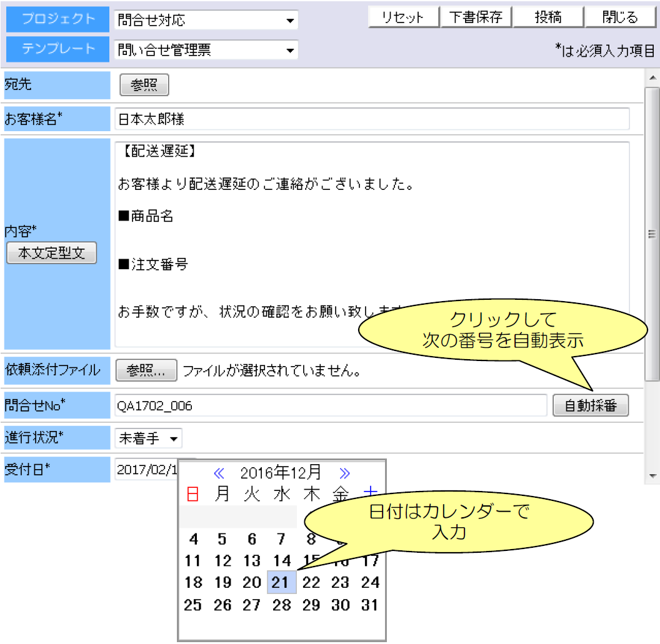Select day 11 in the calendar

click(193, 561)
